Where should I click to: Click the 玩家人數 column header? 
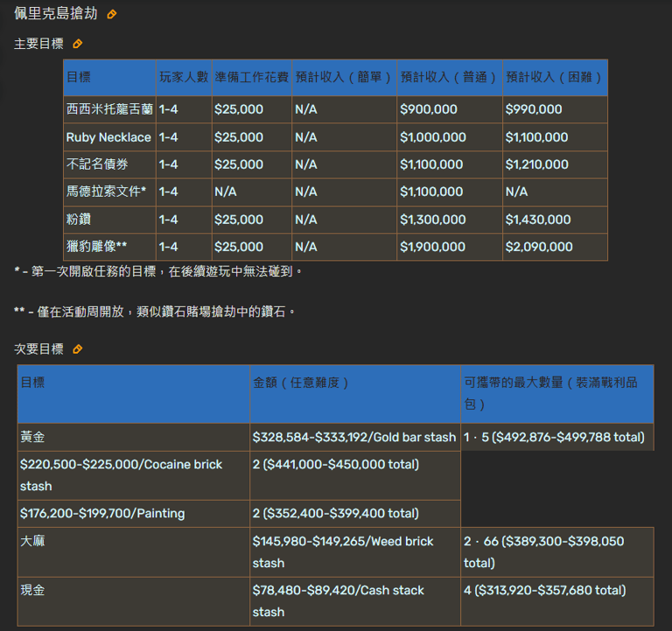(184, 77)
